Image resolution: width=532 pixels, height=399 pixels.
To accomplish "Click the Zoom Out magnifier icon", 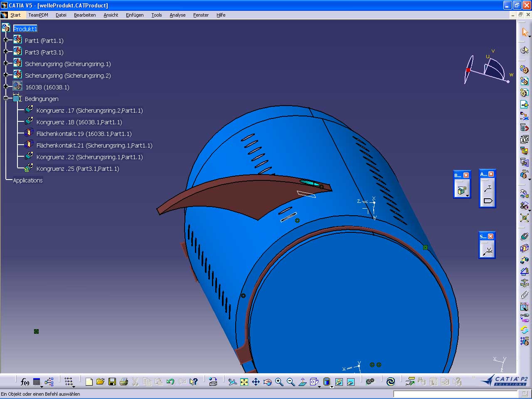I will point(291,382).
